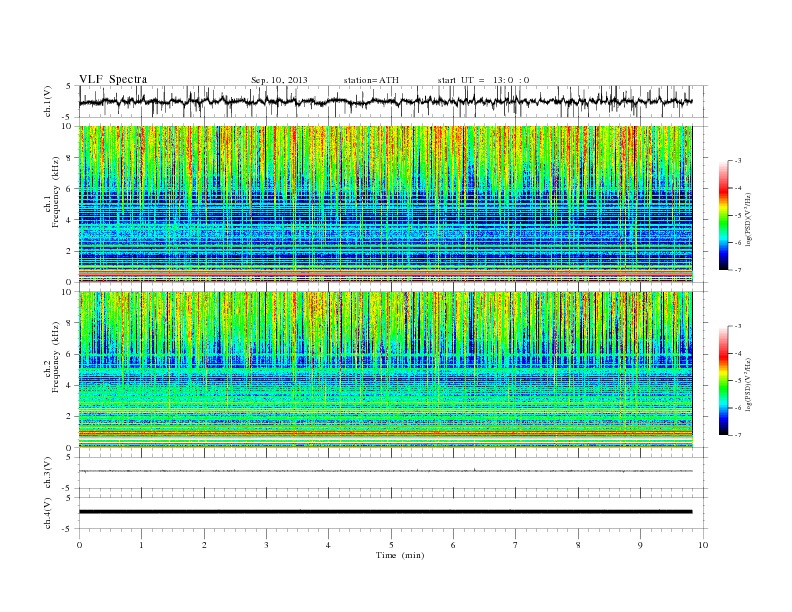Screen dimensions: 792x612
Task: Click the lower PSD color scale bar
Action: [723, 380]
